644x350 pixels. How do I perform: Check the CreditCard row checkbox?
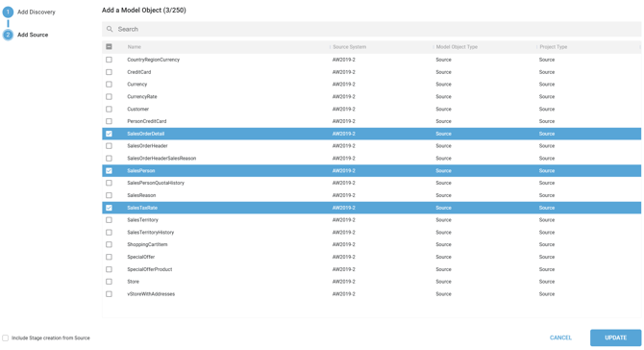[x=109, y=72]
